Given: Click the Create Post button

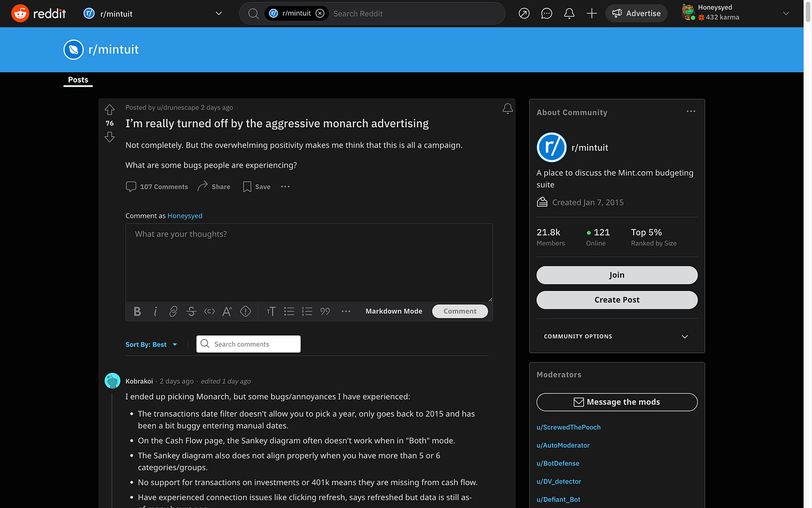Looking at the screenshot, I should click(617, 300).
